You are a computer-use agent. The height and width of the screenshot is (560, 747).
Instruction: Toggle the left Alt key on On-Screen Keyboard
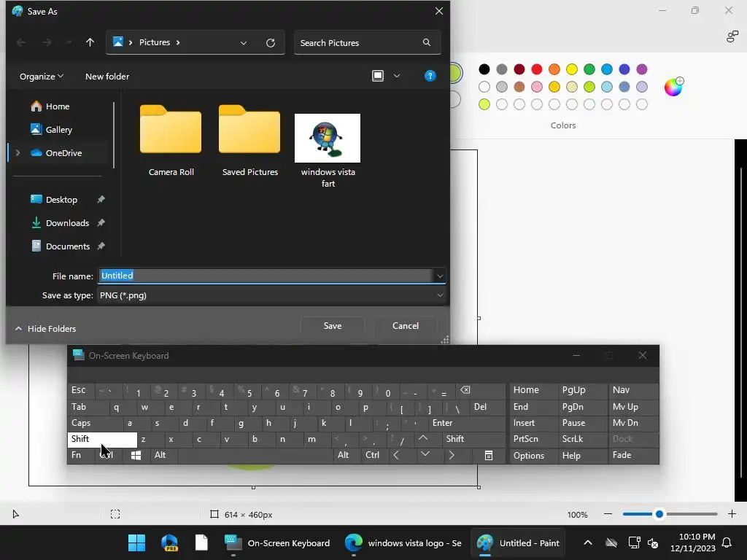pyautogui.click(x=164, y=455)
